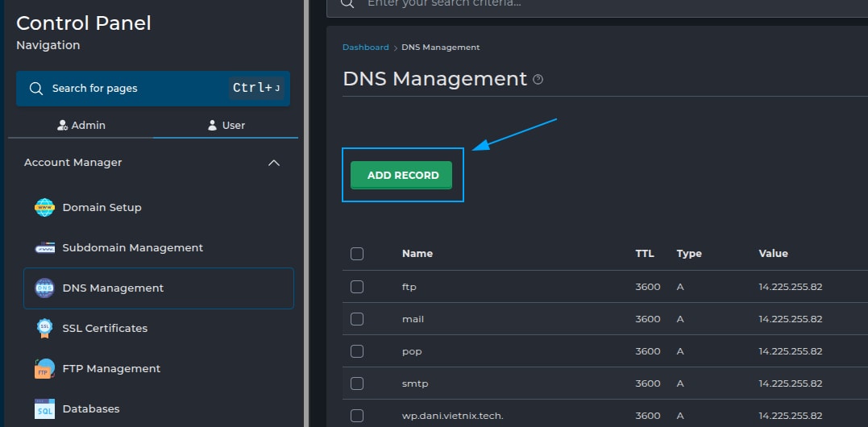Click the SSL Certificates badge icon

[x=44, y=329]
